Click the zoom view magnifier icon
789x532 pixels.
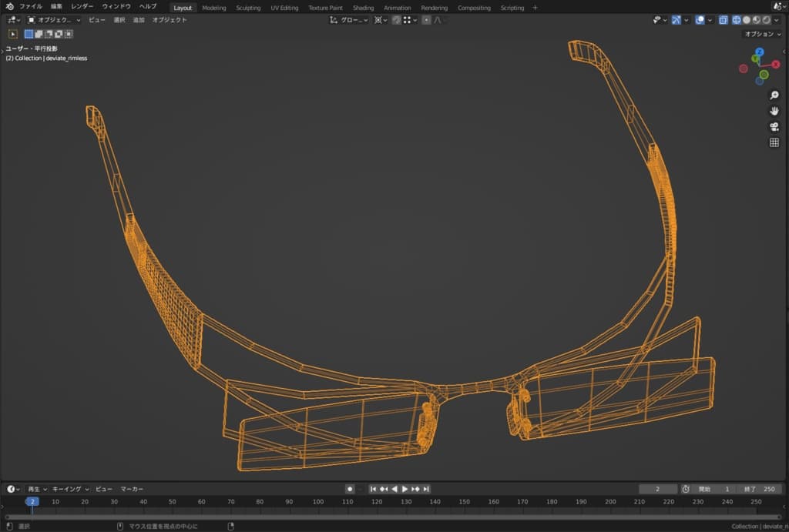[774, 95]
